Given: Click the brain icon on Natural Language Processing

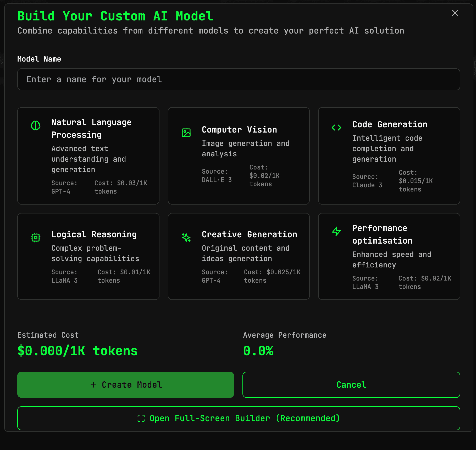Looking at the screenshot, I should [36, 126].
